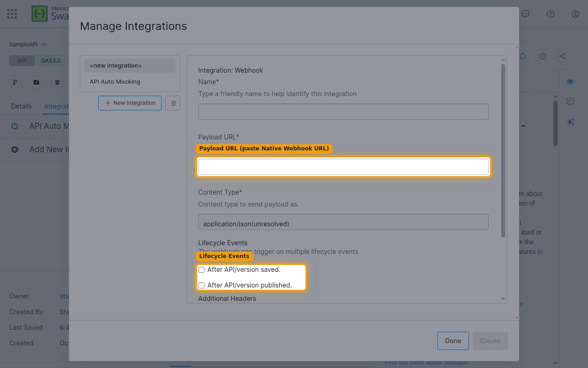Click the Create button
Image resolution: width=588 pixels, height=368 pixels.
490,341
